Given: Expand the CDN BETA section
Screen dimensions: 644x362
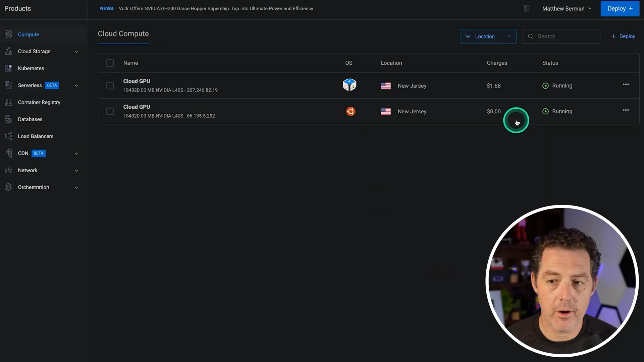Looking at the screenshot, I should click(x=75, y=154).
